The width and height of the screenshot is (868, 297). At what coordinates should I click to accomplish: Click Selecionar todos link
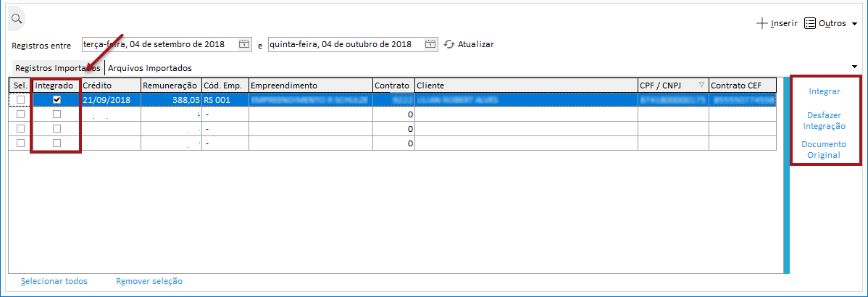tap(54, 281)
